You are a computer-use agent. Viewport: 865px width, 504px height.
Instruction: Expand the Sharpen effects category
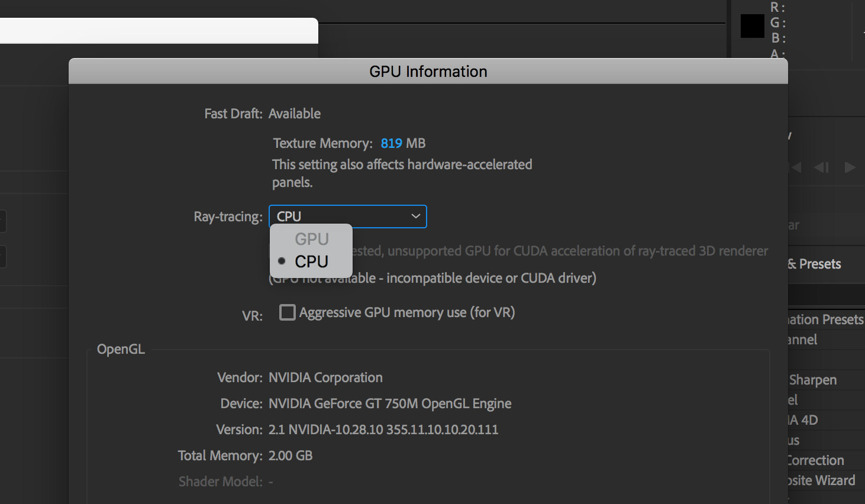coord(813,380)
